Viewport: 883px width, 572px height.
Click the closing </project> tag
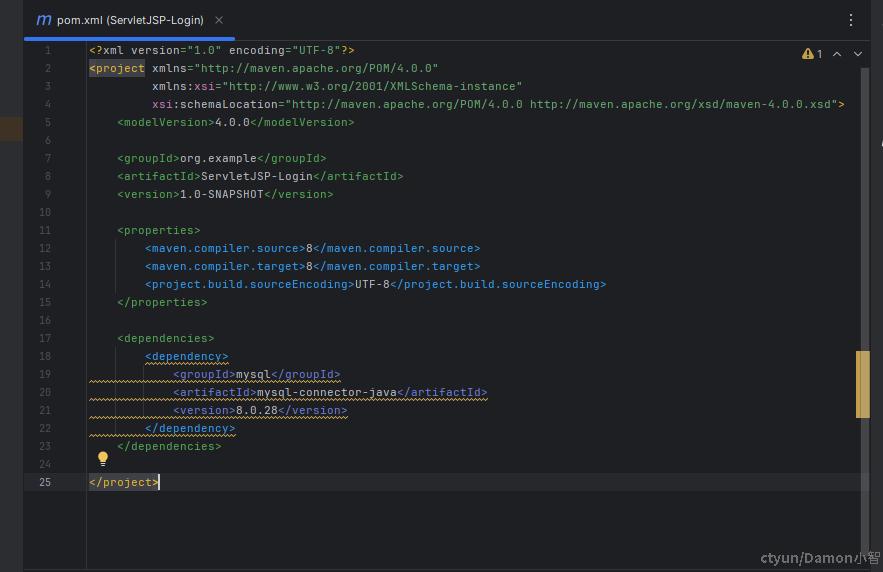point(124,482)
